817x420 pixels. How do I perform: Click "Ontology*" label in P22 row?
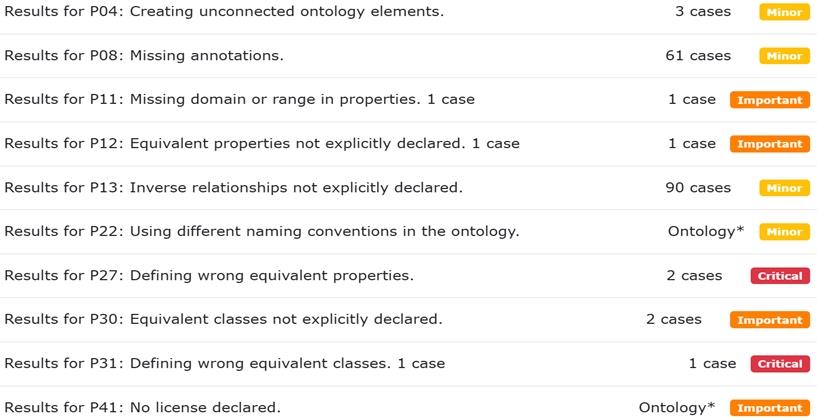(706, 232)
